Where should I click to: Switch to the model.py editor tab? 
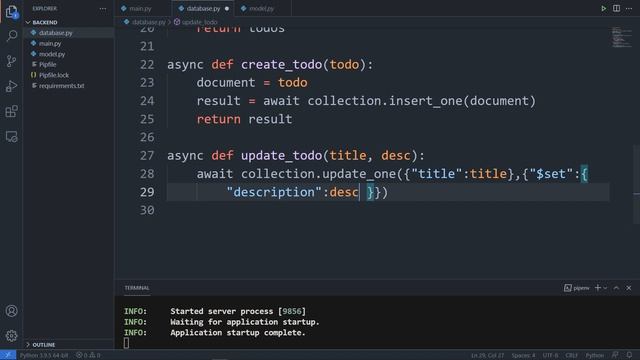click(x=261, y=9)
